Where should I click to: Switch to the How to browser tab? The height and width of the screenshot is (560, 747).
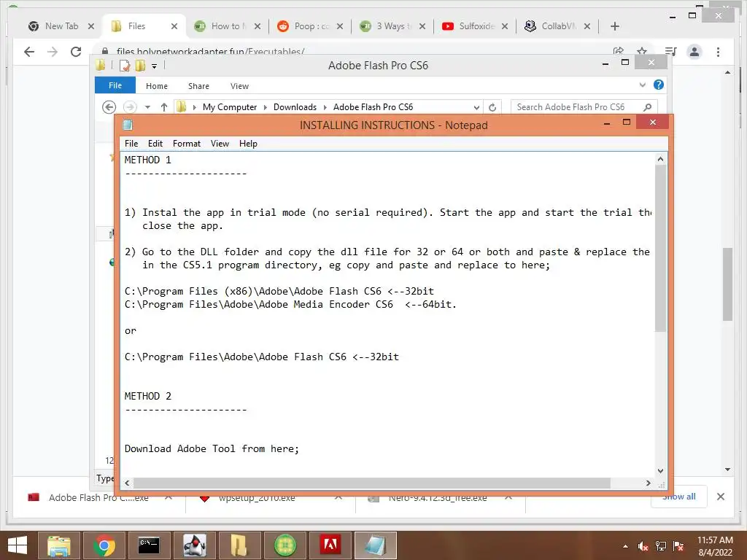point(228,26)
